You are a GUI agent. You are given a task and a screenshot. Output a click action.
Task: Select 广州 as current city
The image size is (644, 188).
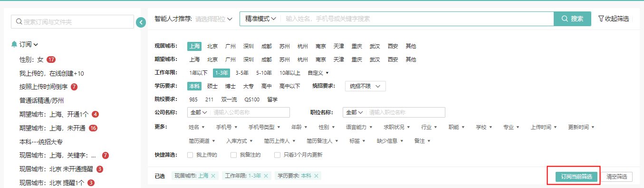(x=231, y=46)
